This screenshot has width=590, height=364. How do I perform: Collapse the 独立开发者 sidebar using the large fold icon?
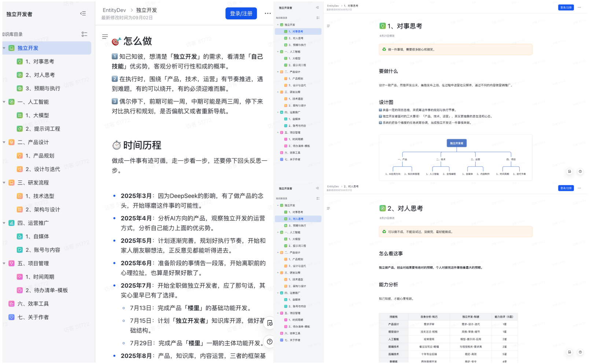pyautogui.click(x=83, y=14)
